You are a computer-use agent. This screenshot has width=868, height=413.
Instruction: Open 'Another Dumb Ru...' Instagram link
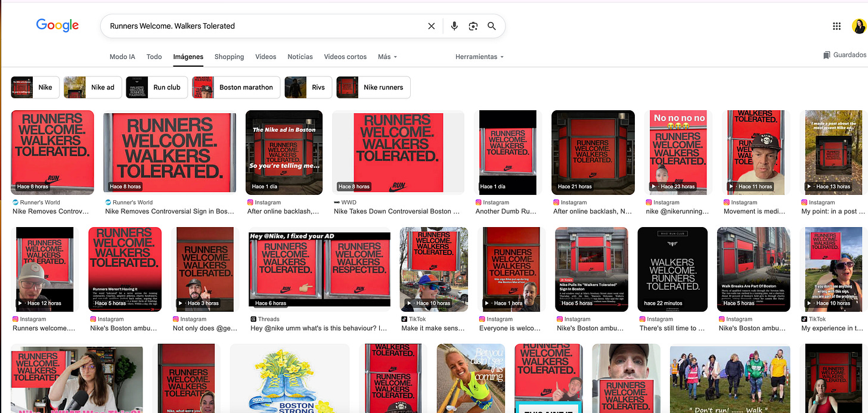point(506,212)
